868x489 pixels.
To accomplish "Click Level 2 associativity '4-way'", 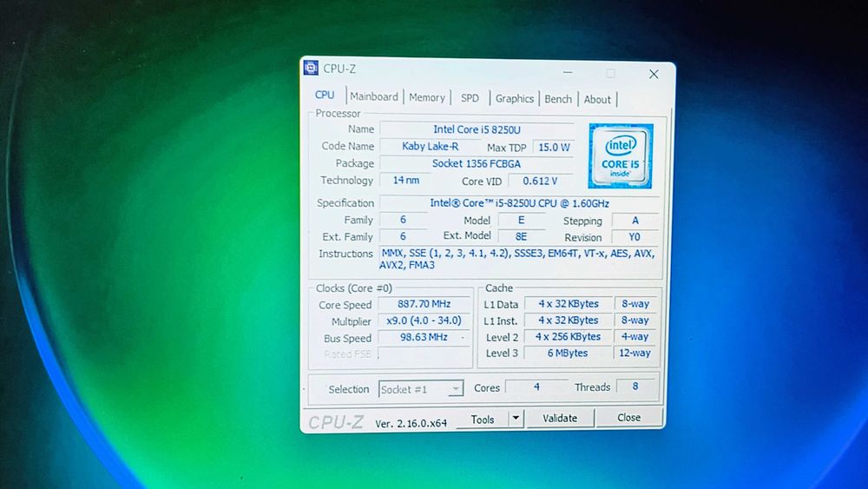I will (635, 337).
